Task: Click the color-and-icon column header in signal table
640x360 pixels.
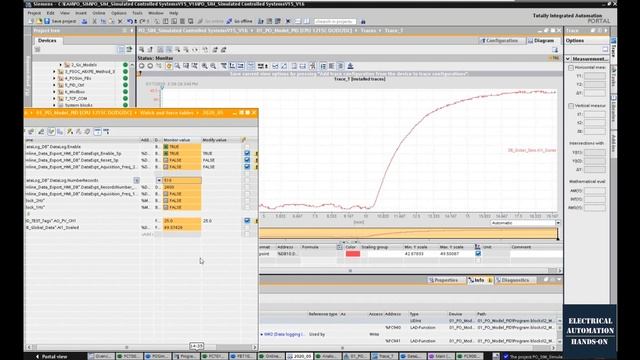Action: (x=339, y=247)
